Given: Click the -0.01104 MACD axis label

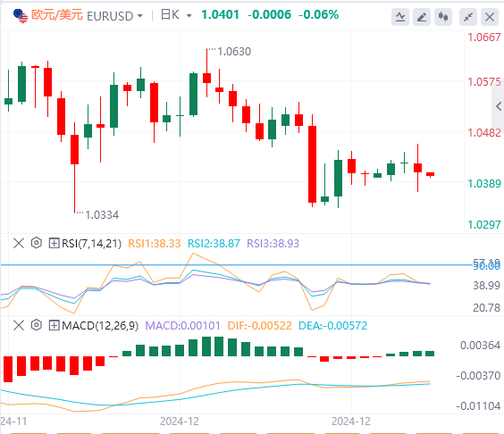Looking at the screenshot, I should [478, 406].
